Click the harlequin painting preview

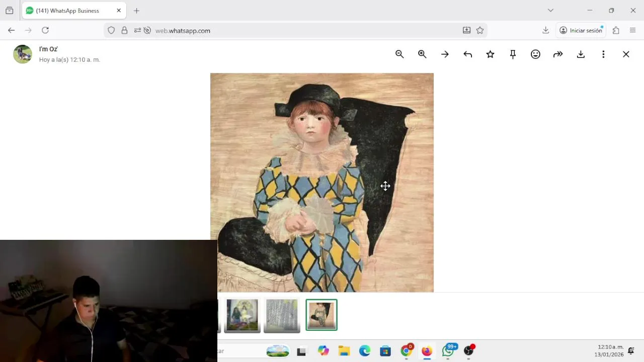[322, 183]
